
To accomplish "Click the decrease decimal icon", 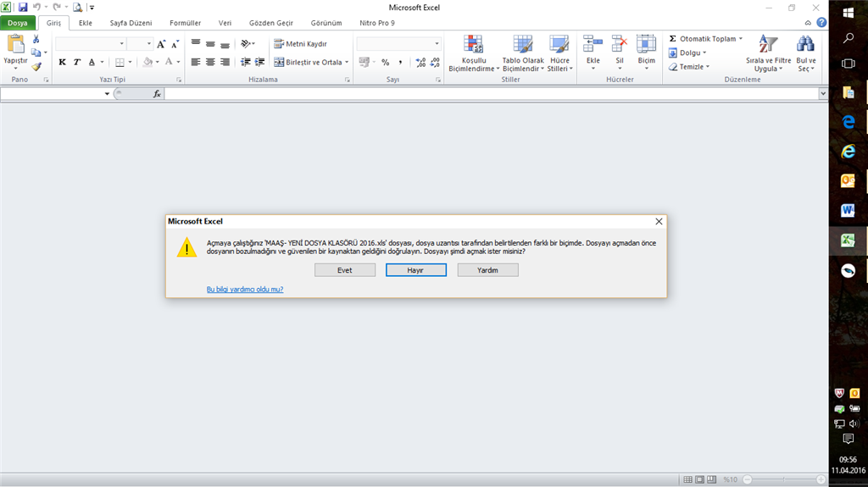I will 435,62.
